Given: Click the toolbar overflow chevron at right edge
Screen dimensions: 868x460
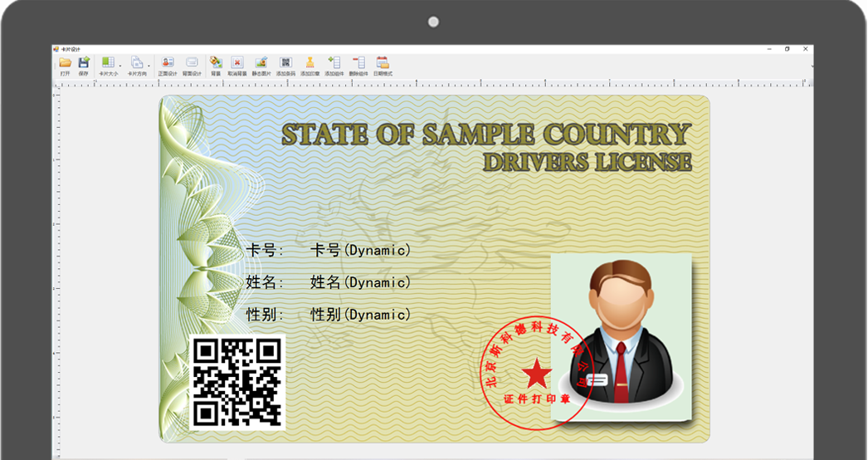Looking at the screenshot, I should pyautogui.click(x=811, y=66).
